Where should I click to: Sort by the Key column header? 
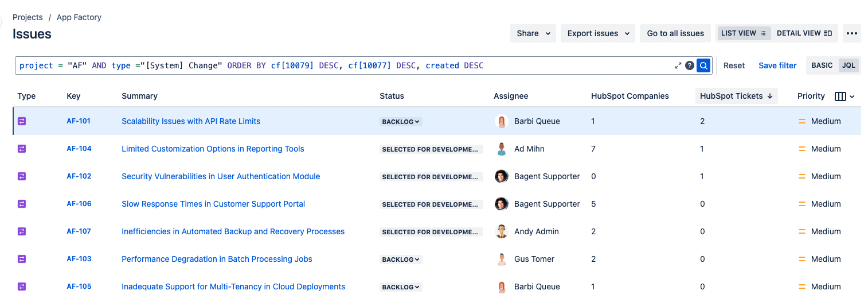coord(73,96)
